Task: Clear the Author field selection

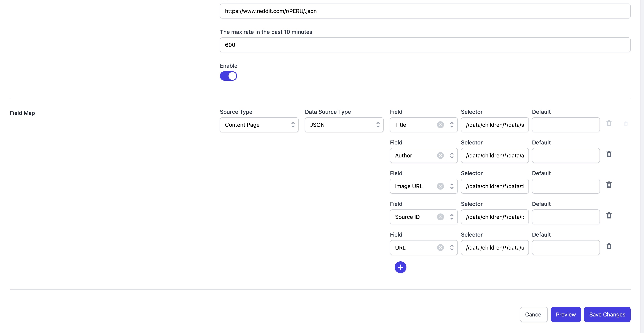Action: (440, 155)
